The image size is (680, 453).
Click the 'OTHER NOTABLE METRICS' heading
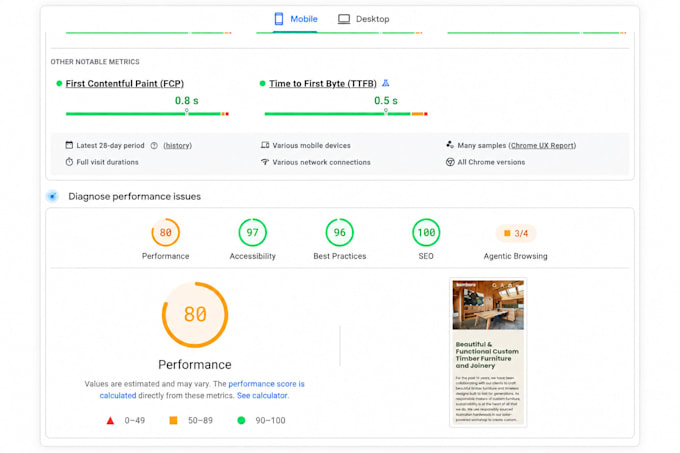[x=95, y=62]
